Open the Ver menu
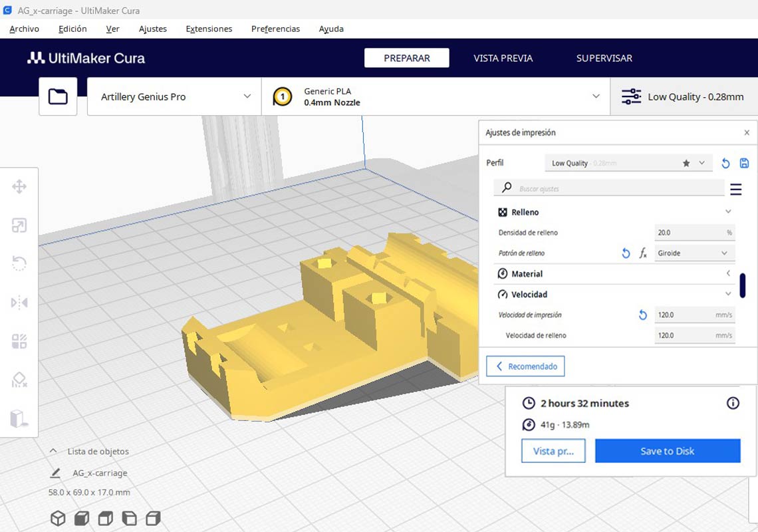This screenshot has height=532, width=758. pos(112,29)
